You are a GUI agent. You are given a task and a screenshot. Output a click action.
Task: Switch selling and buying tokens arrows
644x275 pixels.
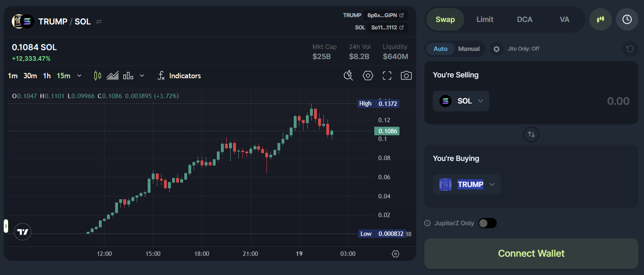pos(531,134)
